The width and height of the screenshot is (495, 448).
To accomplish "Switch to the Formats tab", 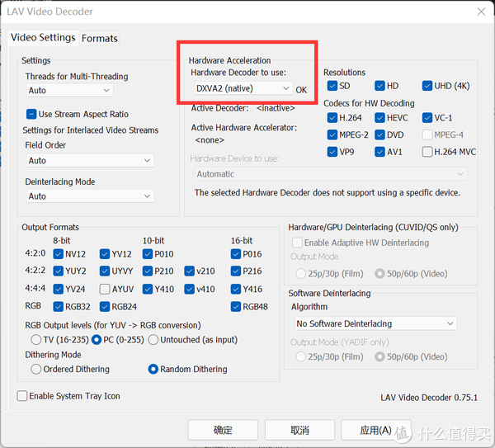I will tap(99, 38).
